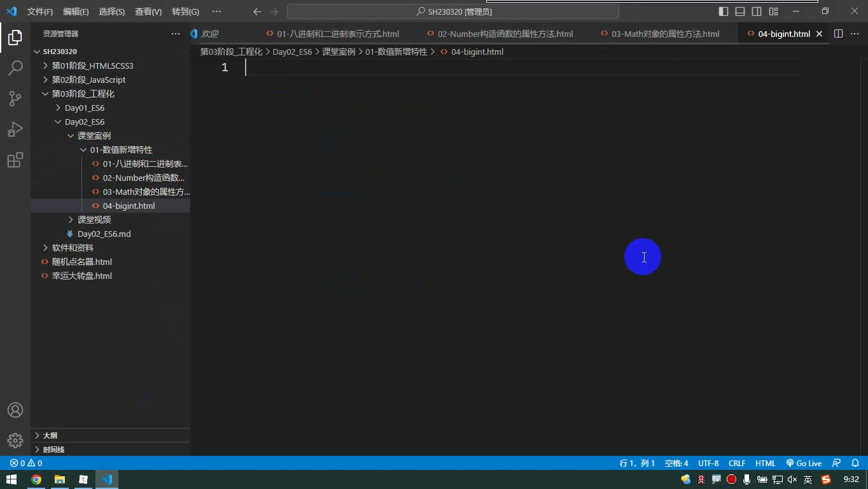The image size is (868, 489).
Task: Open the 编辑(E) menu
Action: (x=76, y=11)
